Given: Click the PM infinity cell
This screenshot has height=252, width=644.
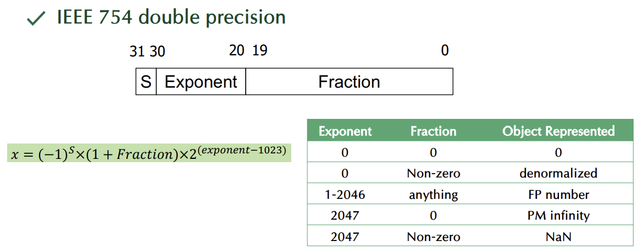Looking at the screenshot, I should pyautogui.click(x=558, y=215).
